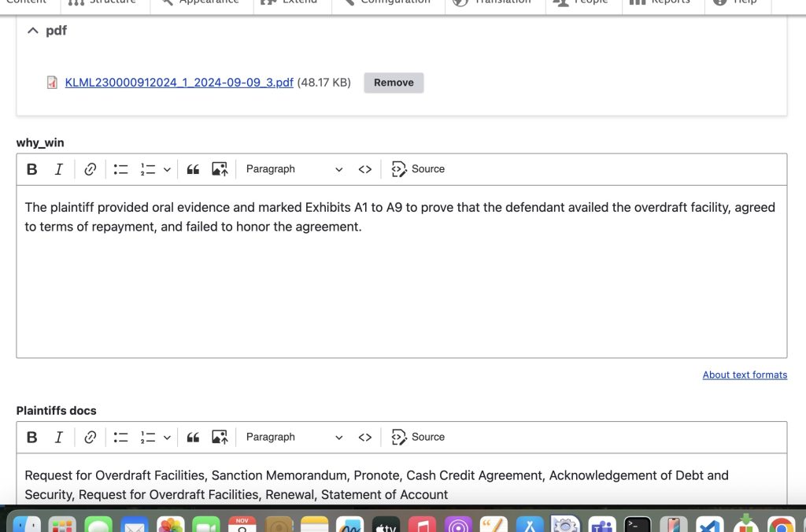Image resolution: width=806 pixels, height=532 pixels.
Task: Open KLML230000912024 PDF file link
Action: pyautogui.click(x=179, y=83)
